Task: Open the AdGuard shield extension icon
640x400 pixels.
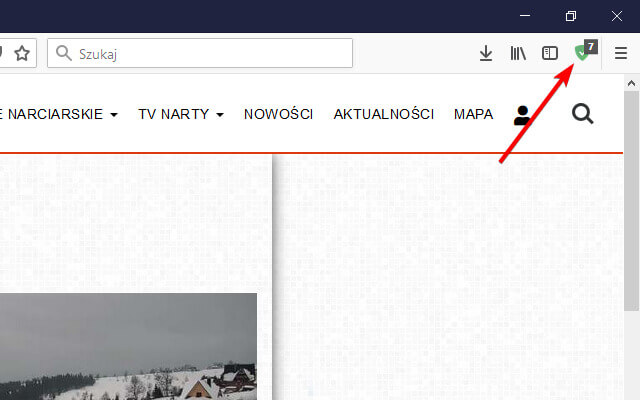Action: click(585, 51)
